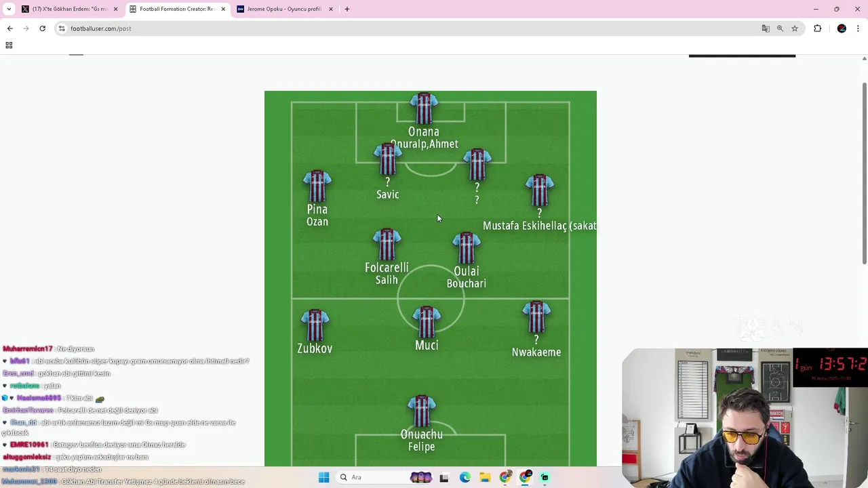Open a new browser tab
This screenshot has height=488, width=868.
(x=347, y=9)
